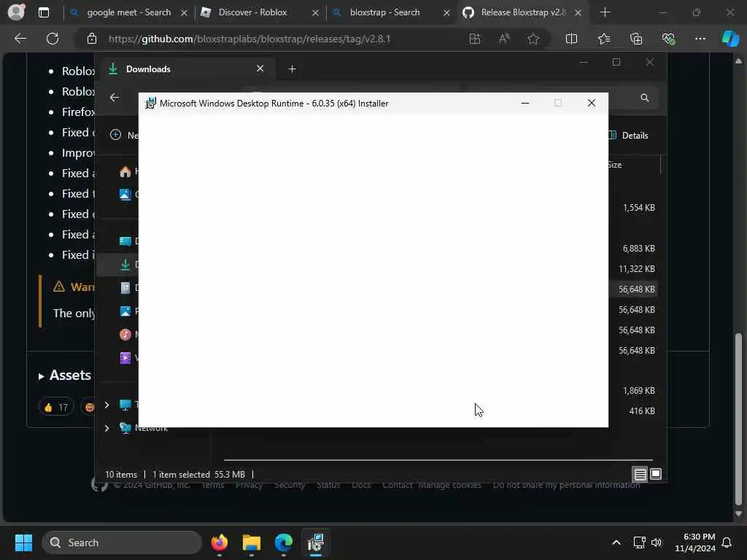This screenshot has width=747, height=560.
Task: Click the thumbs up 17 reaction
Action: (x=56, y=407)
